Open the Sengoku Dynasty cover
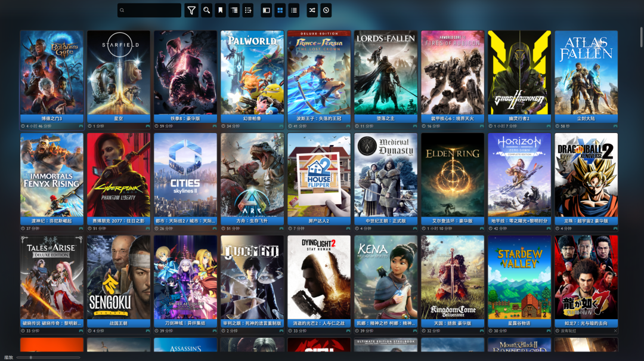Viewport: 644px width, 361px height. point(119,277)
